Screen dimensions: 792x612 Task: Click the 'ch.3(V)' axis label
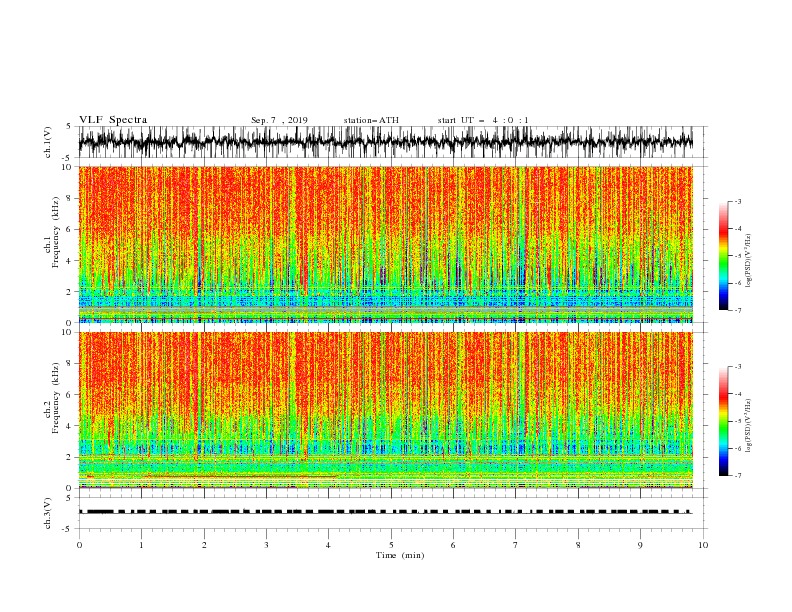(x=48, y=513)
